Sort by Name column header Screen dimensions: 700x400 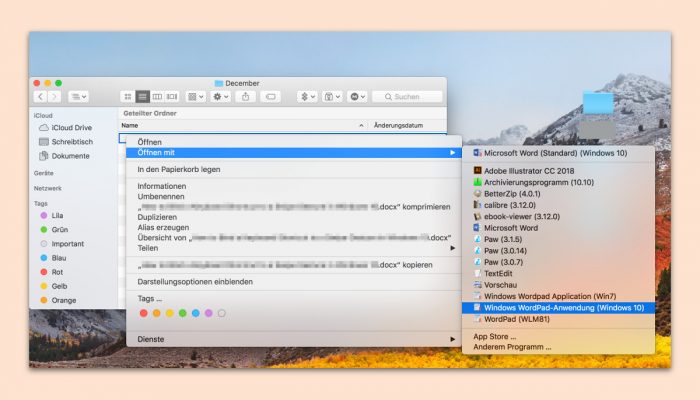(x=243, y=125)
